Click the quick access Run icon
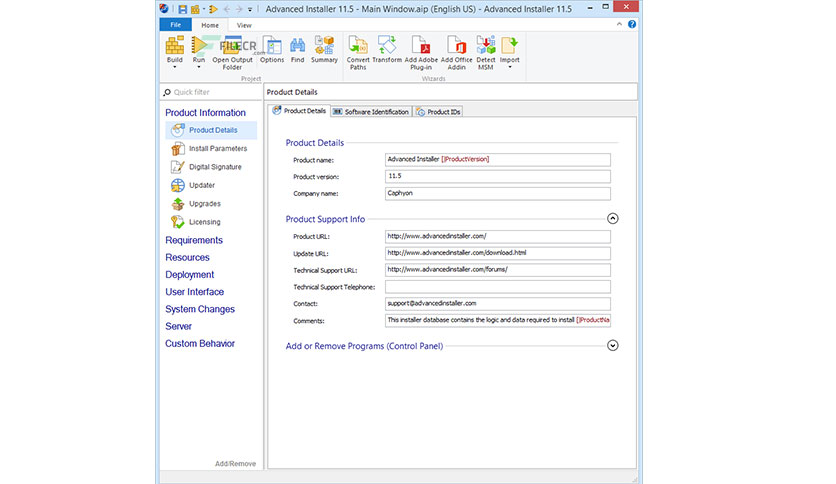The height and width of the screenshot is (484, 836). [x=213, y=9]
